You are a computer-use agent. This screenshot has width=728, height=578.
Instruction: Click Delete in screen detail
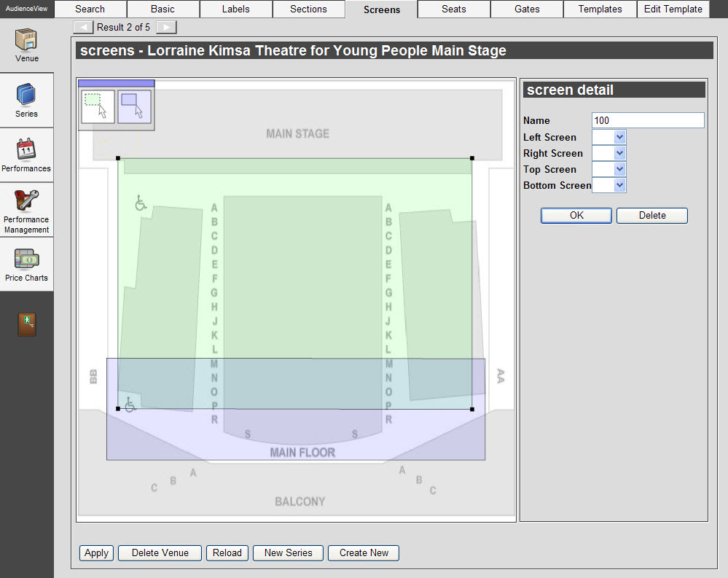(652, 216)
